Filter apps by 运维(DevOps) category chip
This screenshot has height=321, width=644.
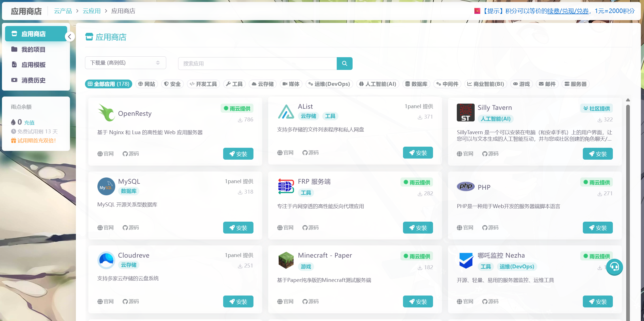(329, 84)
